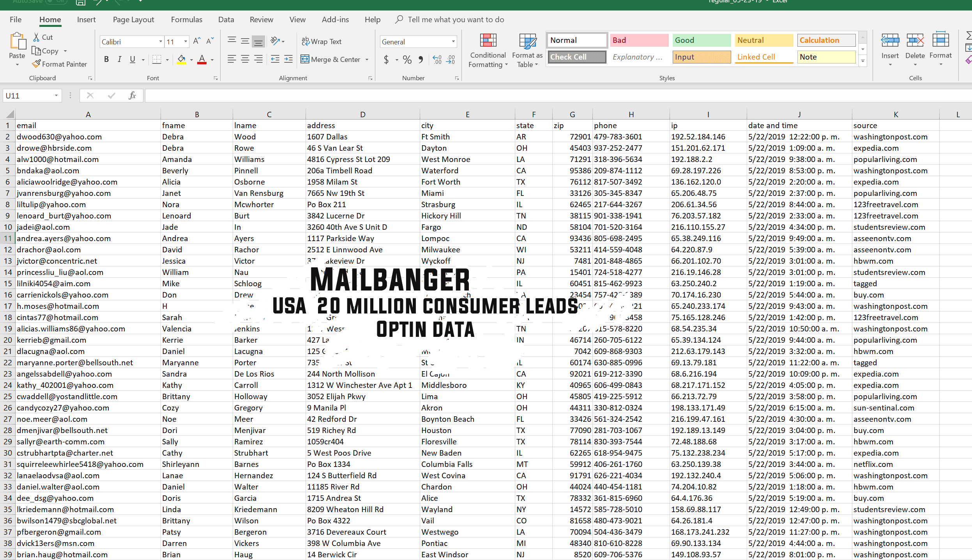Toggle center horizontal alignment

pyautogui.click(x=245, y=59)
